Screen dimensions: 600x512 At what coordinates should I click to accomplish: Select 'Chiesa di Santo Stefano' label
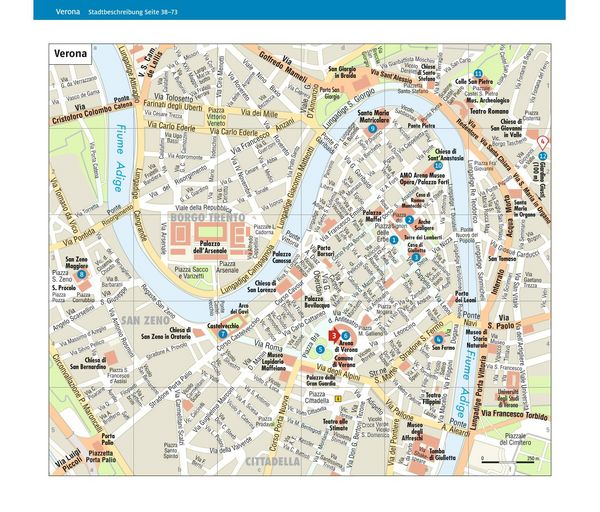(426, 73)
